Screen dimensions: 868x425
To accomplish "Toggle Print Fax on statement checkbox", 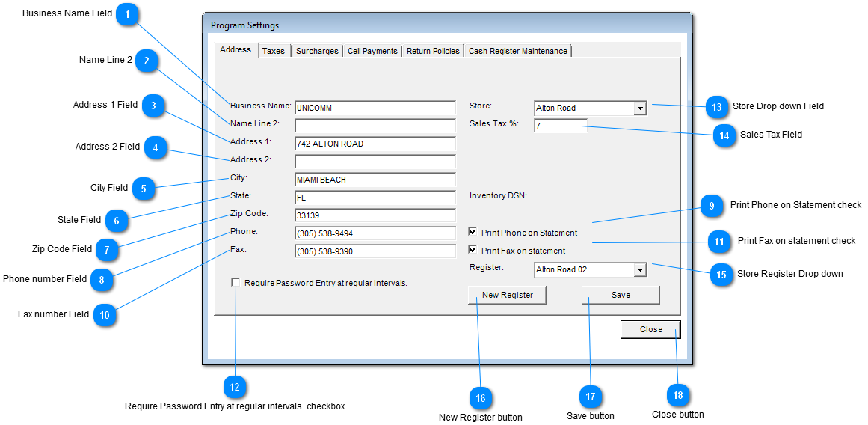I will pyautogui.click(x=473, y=250).
